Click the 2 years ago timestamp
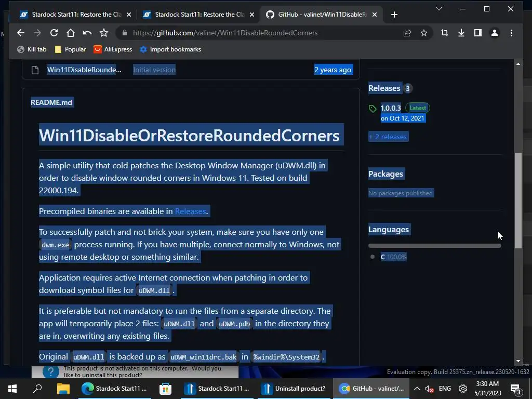Viewport: 532px width, 399px height. pyautogui.click(x=333, y=70)
